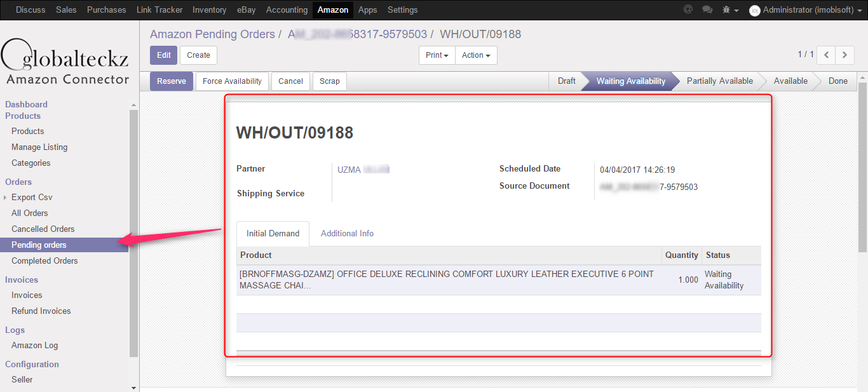Open the Print dropdown
Viewport: 868px width, 392px height.
pos(437,55)
